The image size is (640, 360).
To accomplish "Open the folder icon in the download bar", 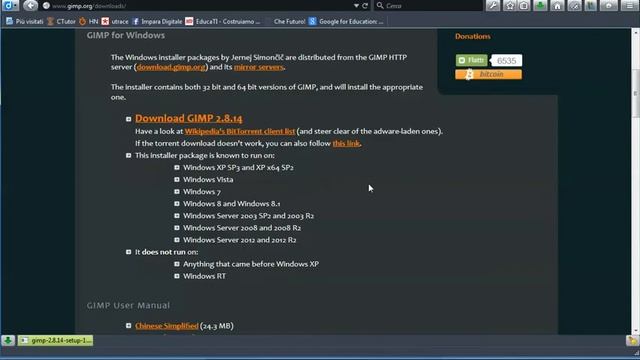I will (632, 341).
